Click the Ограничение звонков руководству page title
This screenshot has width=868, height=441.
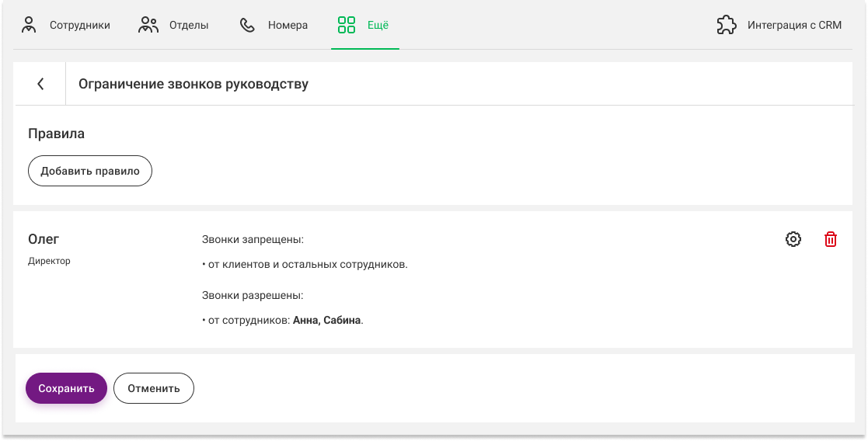pyautogui.click(x=193, y=84)
